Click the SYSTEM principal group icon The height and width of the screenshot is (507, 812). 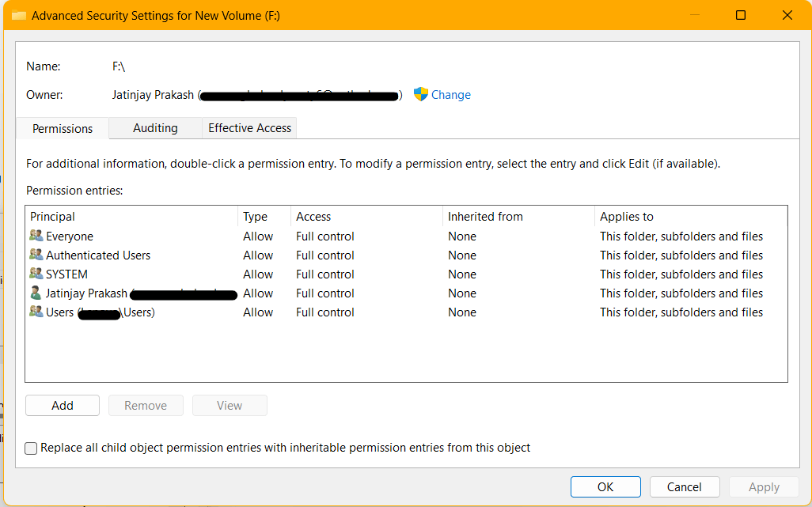tap(36, 274)
